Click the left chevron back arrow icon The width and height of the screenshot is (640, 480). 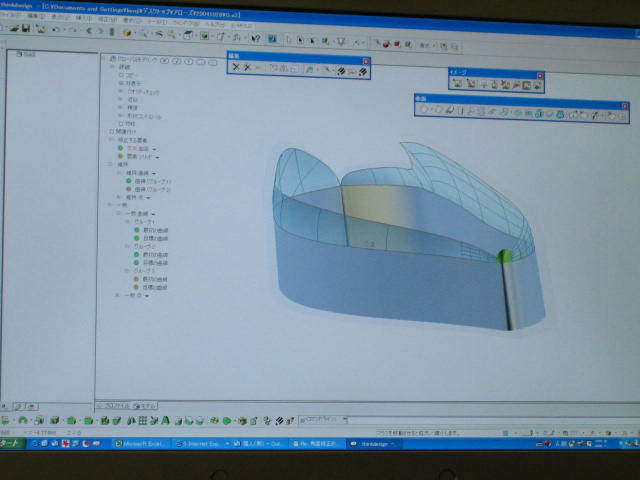pos(89,31)
